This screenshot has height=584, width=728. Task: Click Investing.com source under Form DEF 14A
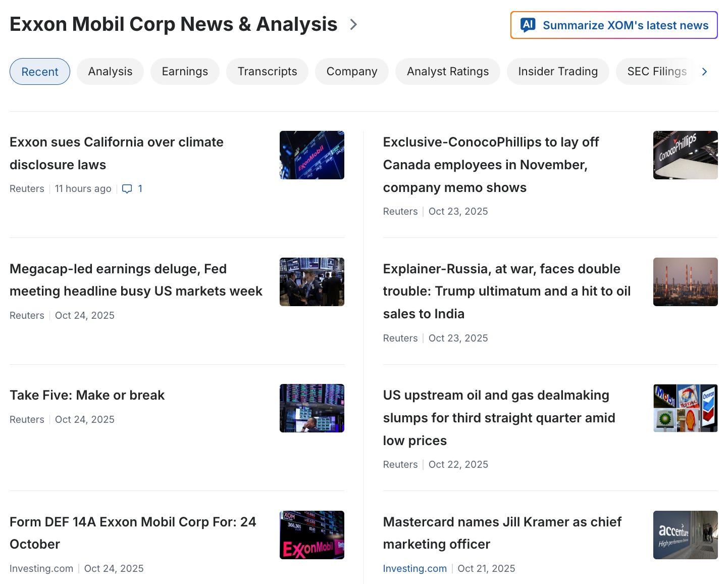point(41,568)
